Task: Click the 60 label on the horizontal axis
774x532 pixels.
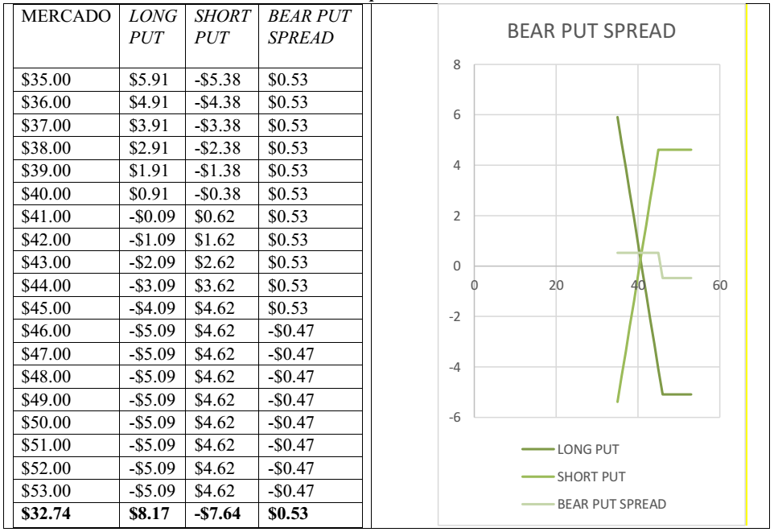Action: (x=719, y=285)
